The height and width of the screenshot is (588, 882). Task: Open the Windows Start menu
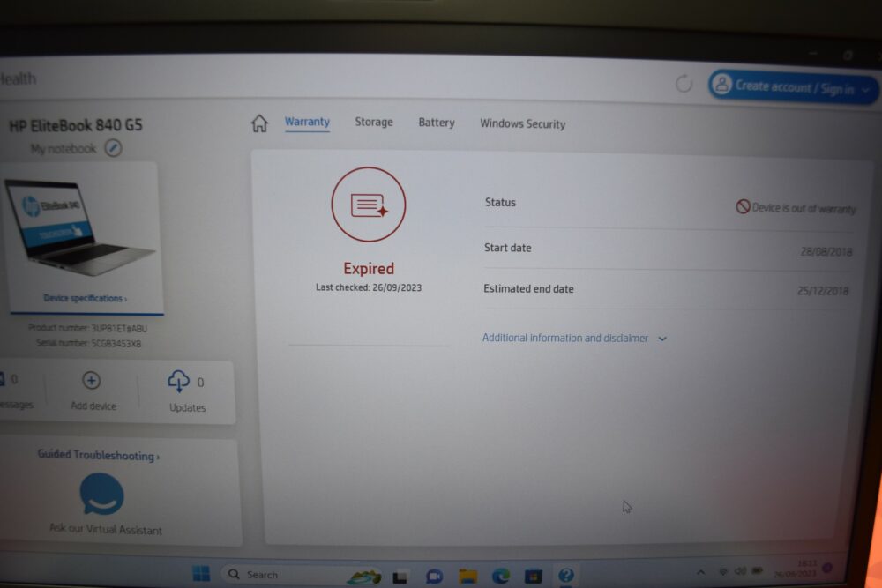click(x=201, y=573)
